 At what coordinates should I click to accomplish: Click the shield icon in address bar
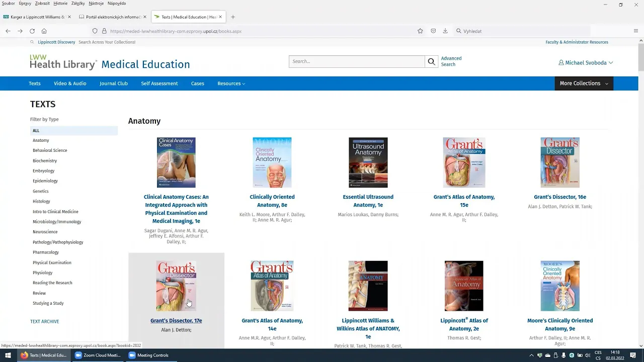[x=95, y=31]
